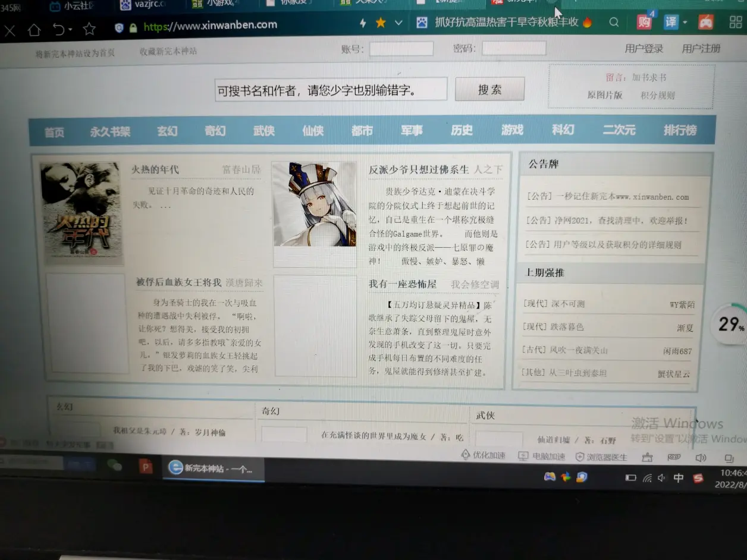Viewport: 747px width, 560px height.
Task: Open the 仙侠 category nav item
Action: click(x=313, y=130)
